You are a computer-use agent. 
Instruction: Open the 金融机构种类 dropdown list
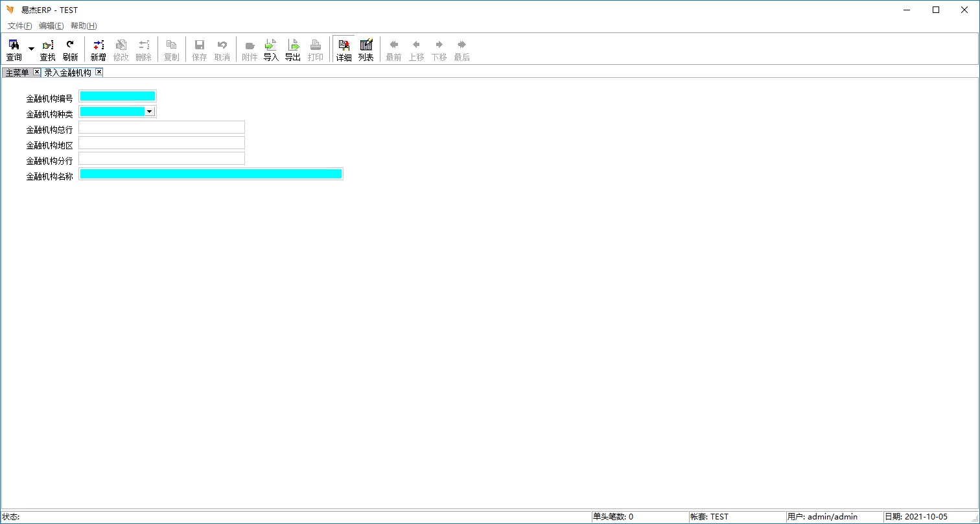tap(150, 112)
